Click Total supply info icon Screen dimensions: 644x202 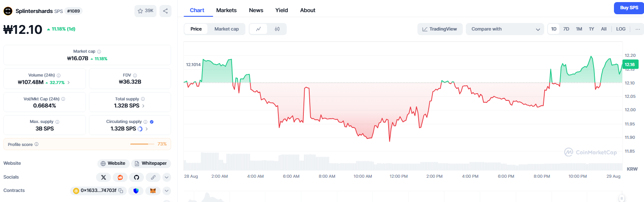pos(143,99)
